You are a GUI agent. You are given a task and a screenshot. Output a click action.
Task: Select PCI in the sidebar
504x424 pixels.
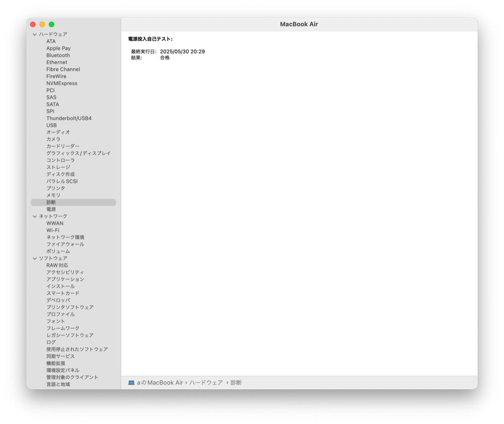pos(50,90)
